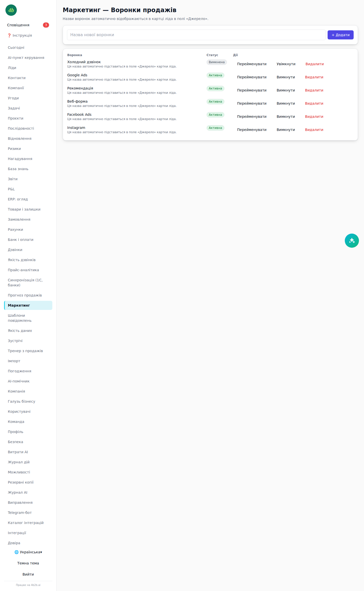Open the Українська language dropdown
The width and height of the screenshot is (364, 591).
(x=28, y=552)
